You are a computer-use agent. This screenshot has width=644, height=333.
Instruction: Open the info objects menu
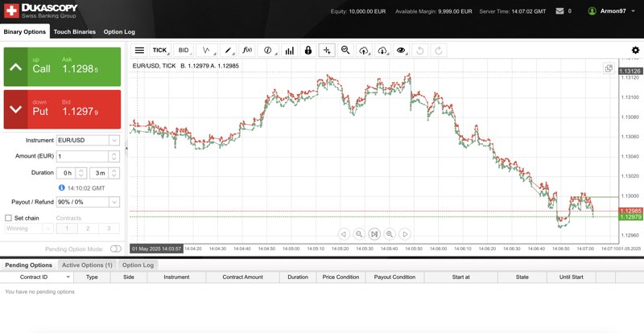(268, 51)
